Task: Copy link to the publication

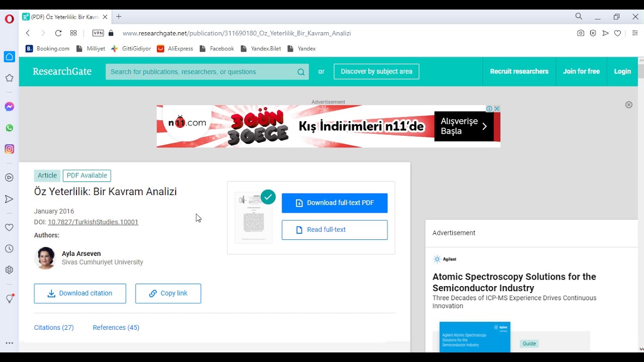Action: tap(168, 294)
